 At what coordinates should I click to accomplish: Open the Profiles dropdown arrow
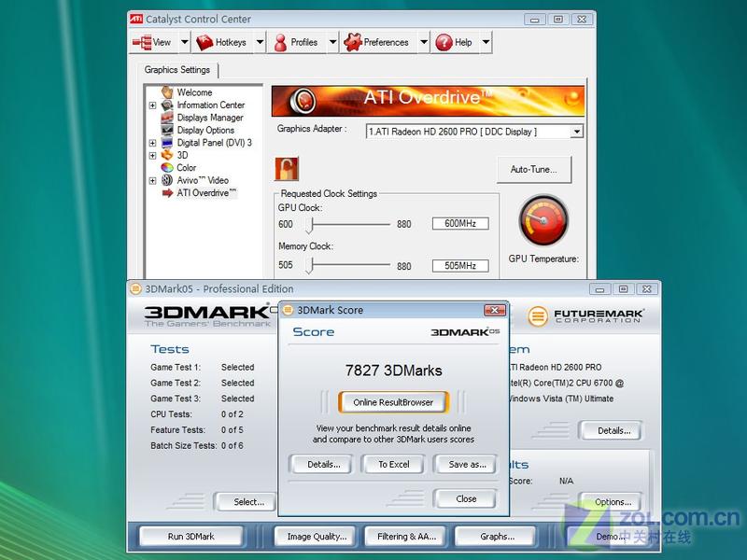point(332,42)
